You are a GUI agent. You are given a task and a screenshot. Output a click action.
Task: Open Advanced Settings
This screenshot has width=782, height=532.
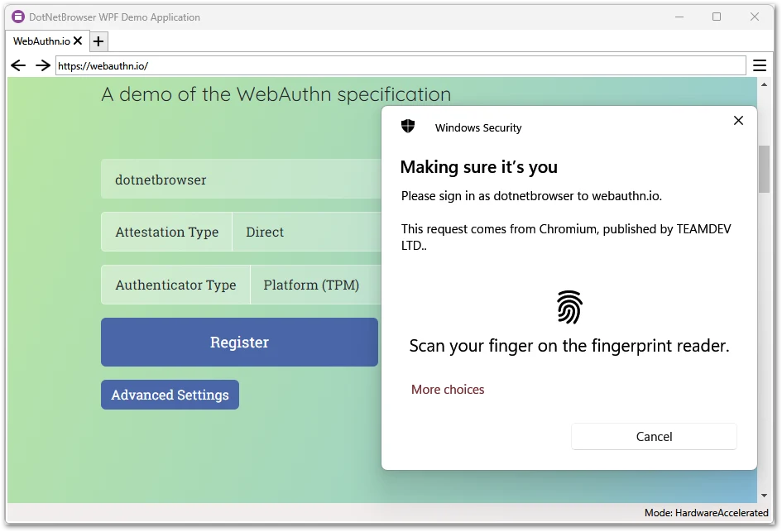(170, 395)
